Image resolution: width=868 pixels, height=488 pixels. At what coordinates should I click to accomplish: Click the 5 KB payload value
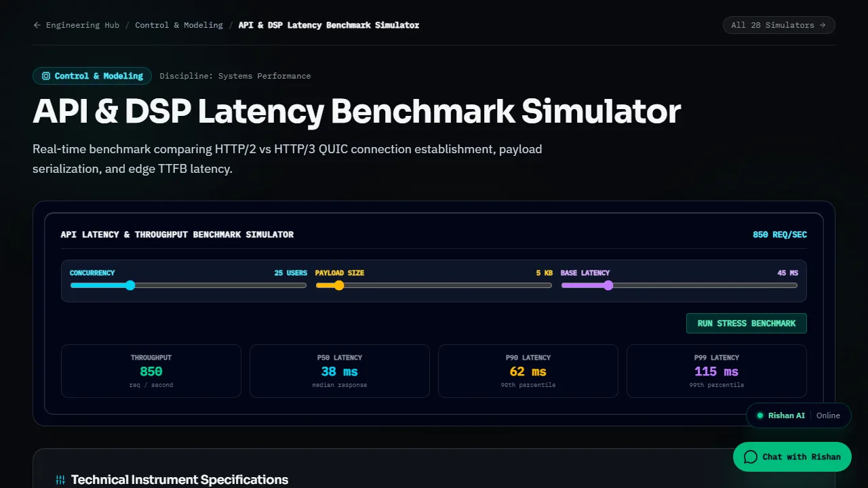[x=545, y=273]
